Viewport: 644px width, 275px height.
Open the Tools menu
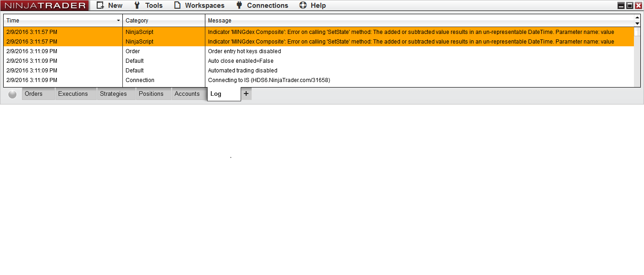click(x=154, y=5)
